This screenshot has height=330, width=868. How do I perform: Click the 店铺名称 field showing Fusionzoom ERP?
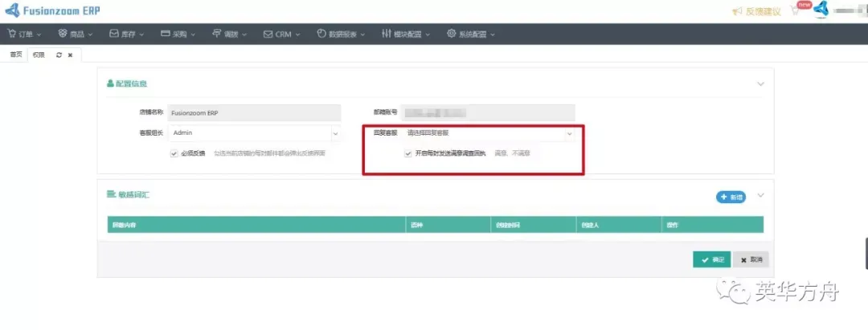tap(254, 112)
